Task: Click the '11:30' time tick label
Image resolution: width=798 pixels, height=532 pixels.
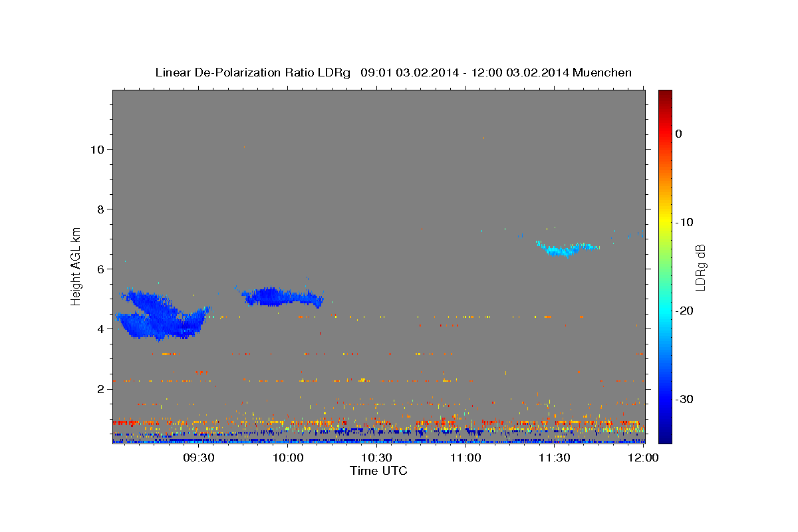Action: click(554, 458)
